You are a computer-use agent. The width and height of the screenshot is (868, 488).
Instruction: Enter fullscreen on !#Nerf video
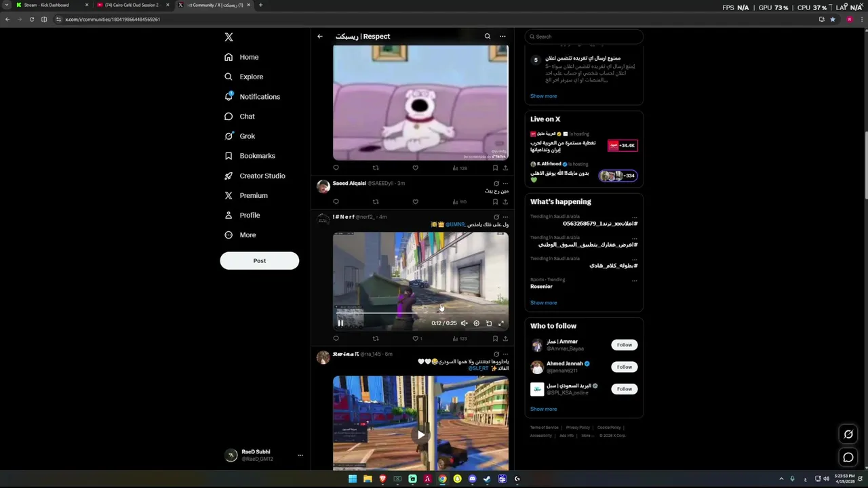click(x=501, y=323)
